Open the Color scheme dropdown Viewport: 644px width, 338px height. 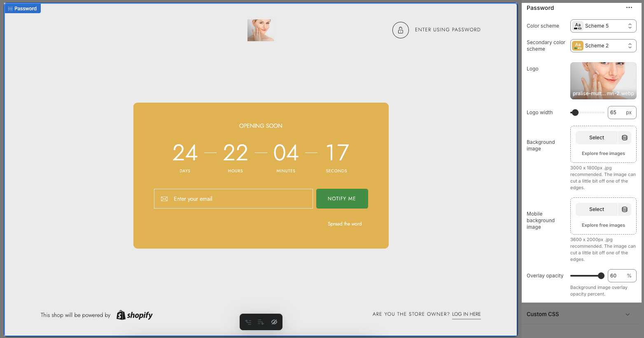coord(603,26)
